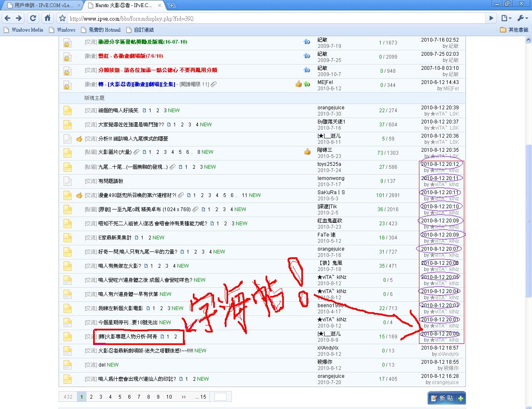The height and width of the screenshot is (409, 532).
Task: Click last post time 2010-8-12 18:55
Action: [x=440, y=362]
